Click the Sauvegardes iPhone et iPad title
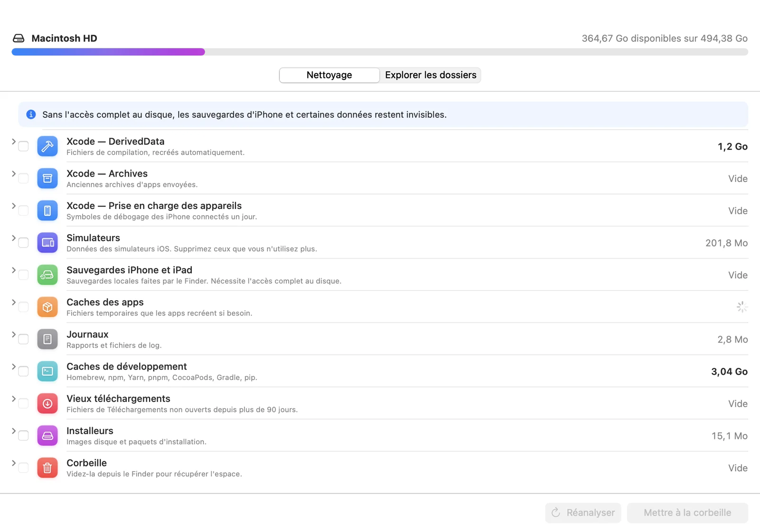The image size is (760, 532). coord(129,270)
